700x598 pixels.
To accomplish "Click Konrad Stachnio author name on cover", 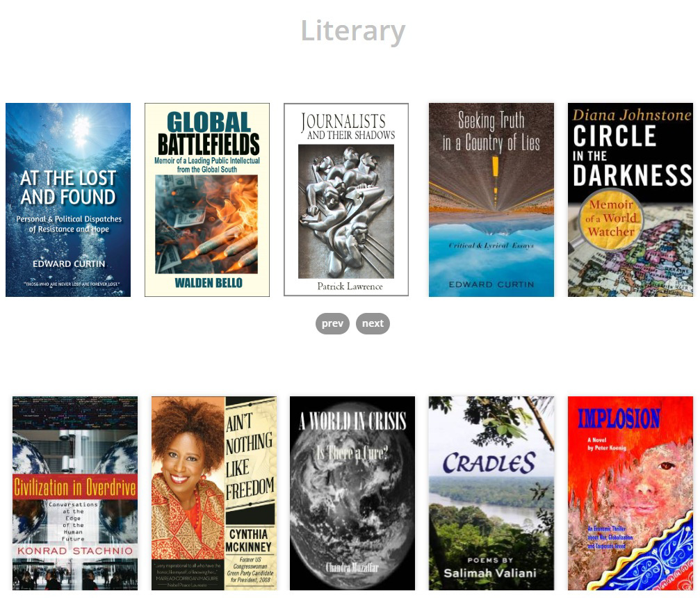I will tap(75, 551).
